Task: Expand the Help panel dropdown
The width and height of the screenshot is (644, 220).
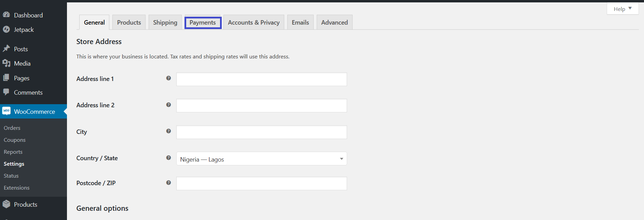Action: 622,9
